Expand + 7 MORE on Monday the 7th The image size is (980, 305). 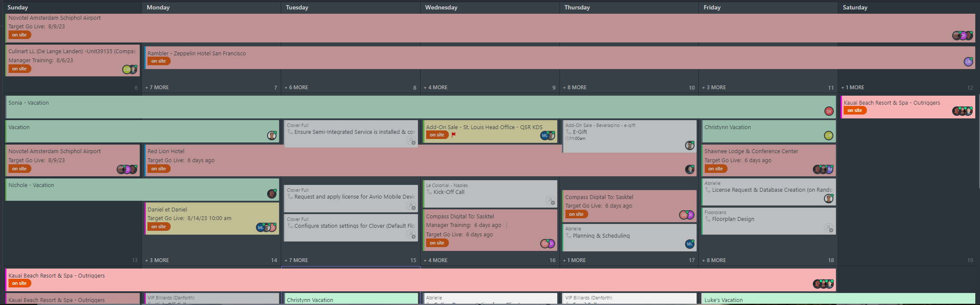(157, 88)
